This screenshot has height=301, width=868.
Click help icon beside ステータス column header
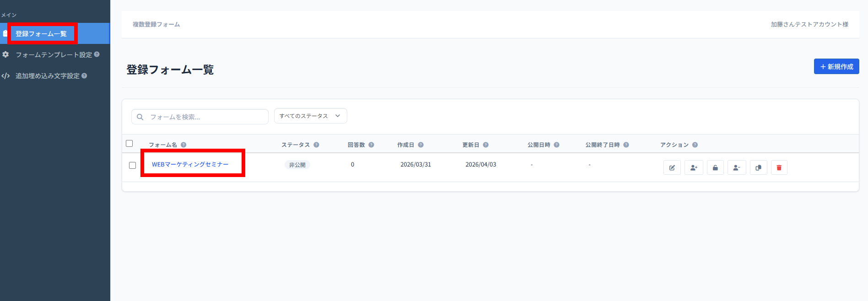coord(316,145)
